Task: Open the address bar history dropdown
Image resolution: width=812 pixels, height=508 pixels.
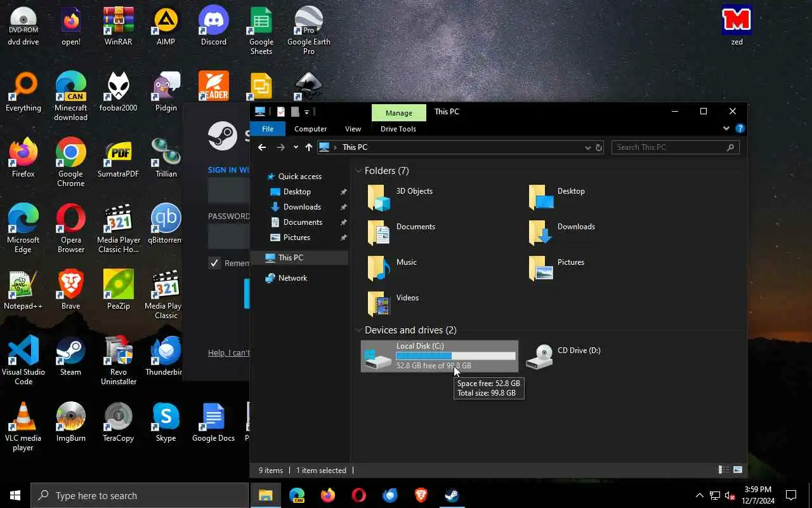Action: click(587, 147)
